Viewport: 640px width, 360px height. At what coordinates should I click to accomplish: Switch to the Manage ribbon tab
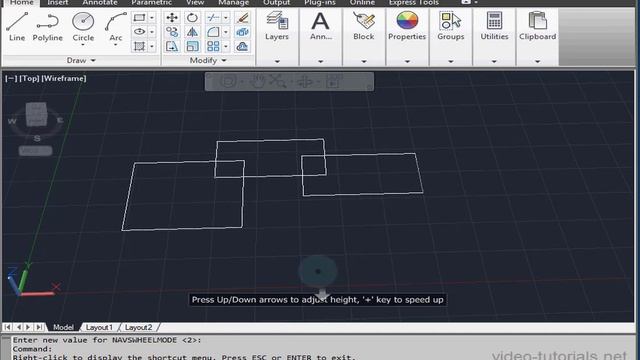233,3
